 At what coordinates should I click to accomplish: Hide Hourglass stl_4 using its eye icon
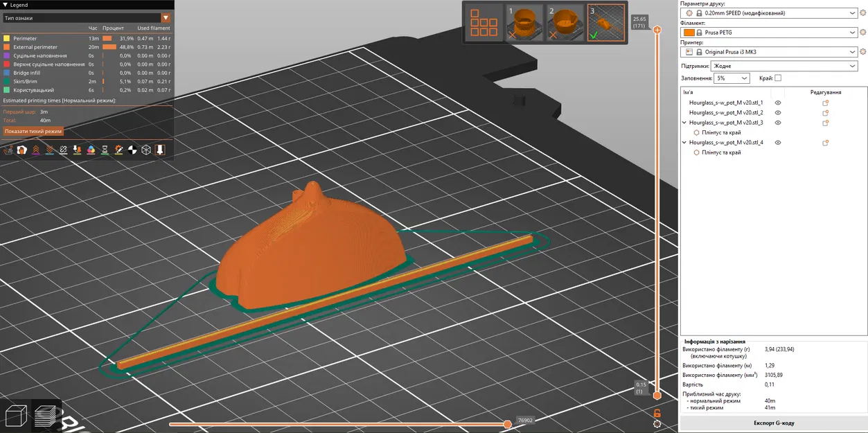(x=778, y=143)
